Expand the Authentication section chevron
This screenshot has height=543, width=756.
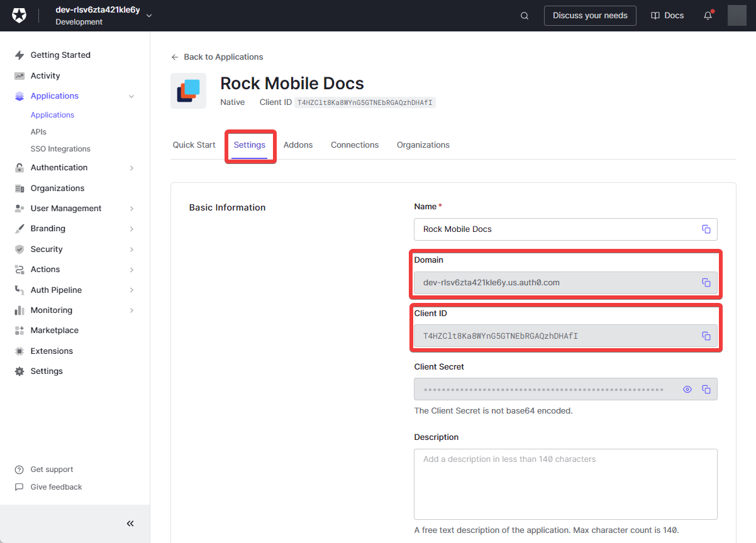[131, 168]
